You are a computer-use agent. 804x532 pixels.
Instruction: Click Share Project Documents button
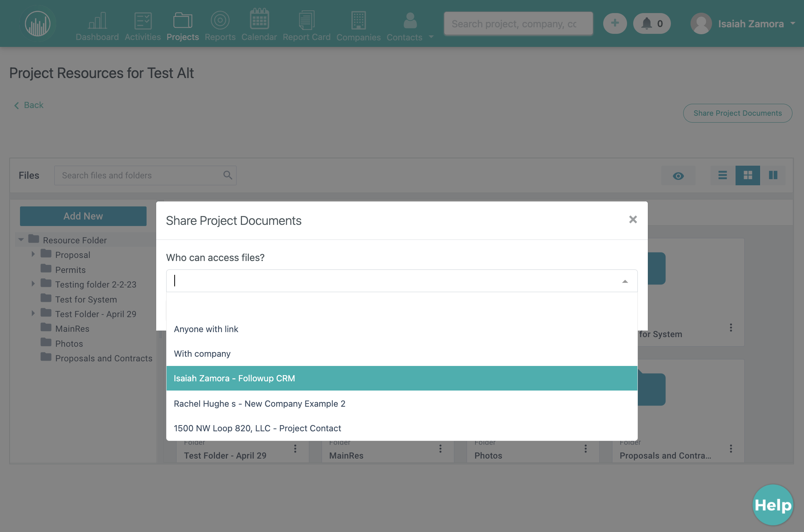(x=737, y=113)
